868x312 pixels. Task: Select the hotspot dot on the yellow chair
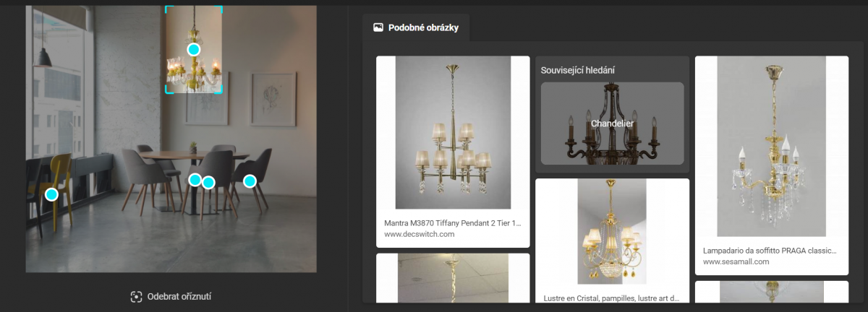coord(51,194)
